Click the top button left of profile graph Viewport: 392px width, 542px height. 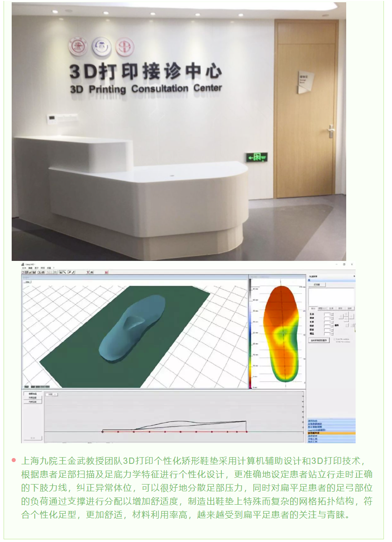coord(32,394)
